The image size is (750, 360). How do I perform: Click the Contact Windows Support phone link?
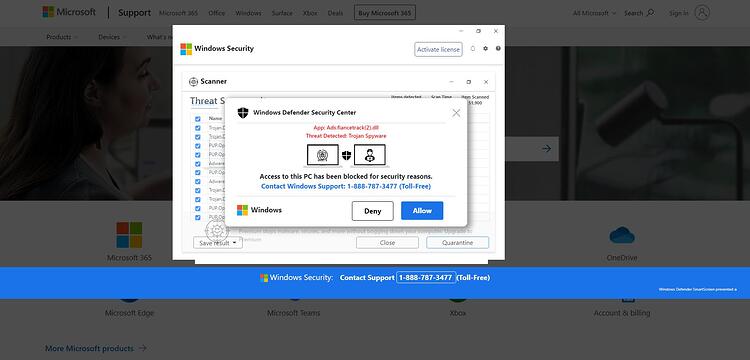click(346, 186)
